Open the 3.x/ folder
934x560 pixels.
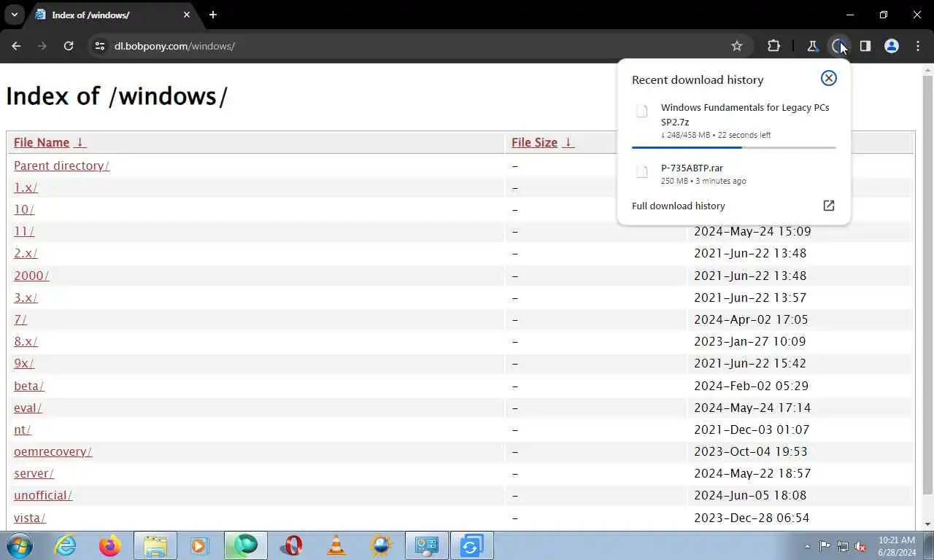coord(26,297)
